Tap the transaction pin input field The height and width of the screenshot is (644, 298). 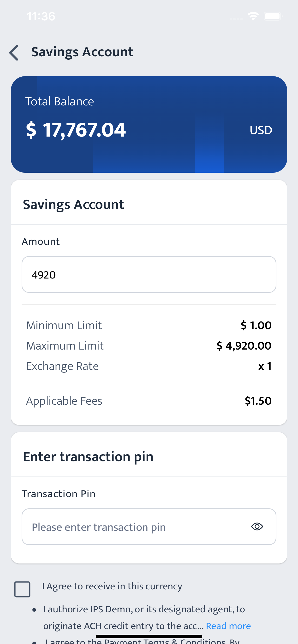[x=149, y=527]
